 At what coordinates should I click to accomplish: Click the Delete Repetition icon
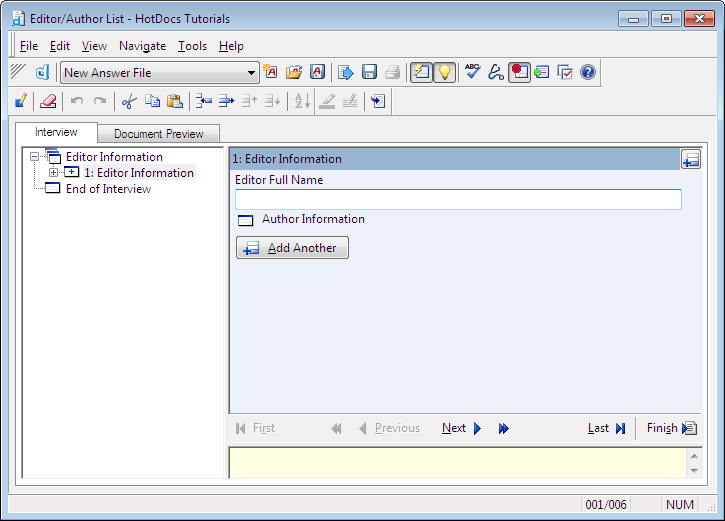coord(226,101)
